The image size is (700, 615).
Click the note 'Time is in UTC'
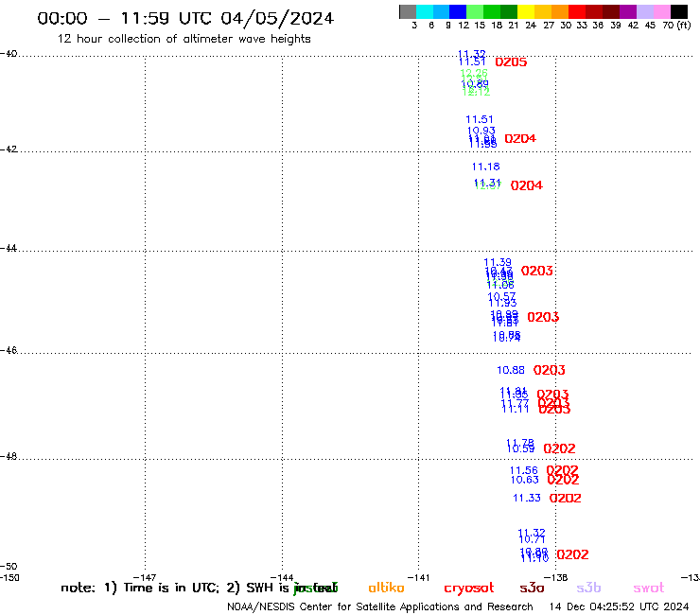[x=171, y=588]
